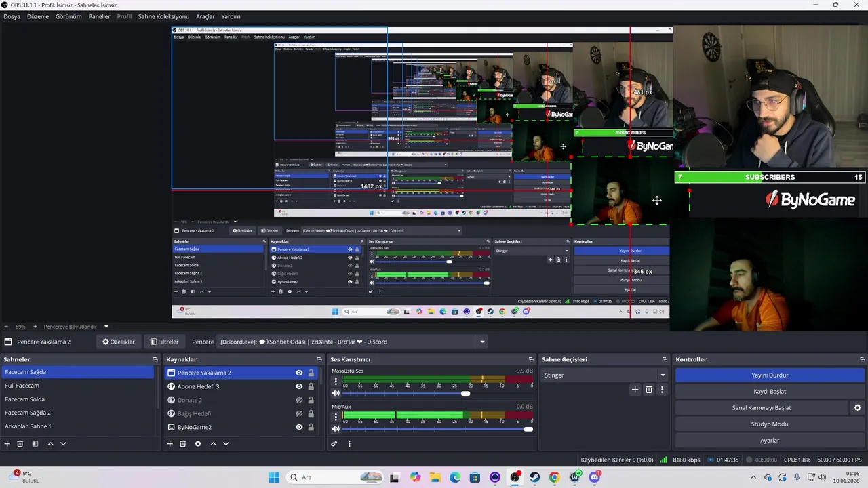The height and width of the screenshot is (488, 868).
Task: Open the Yardım menu
Action: [x=231, y=16]
